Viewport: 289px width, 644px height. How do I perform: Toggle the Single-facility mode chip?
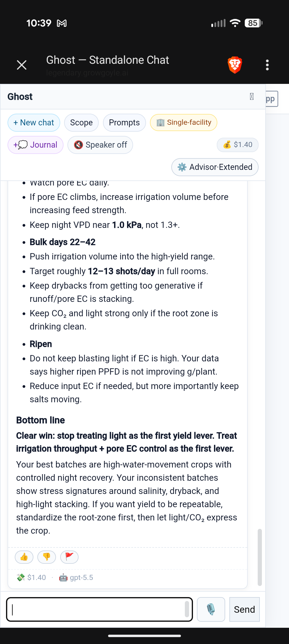[x=184, y=122]
